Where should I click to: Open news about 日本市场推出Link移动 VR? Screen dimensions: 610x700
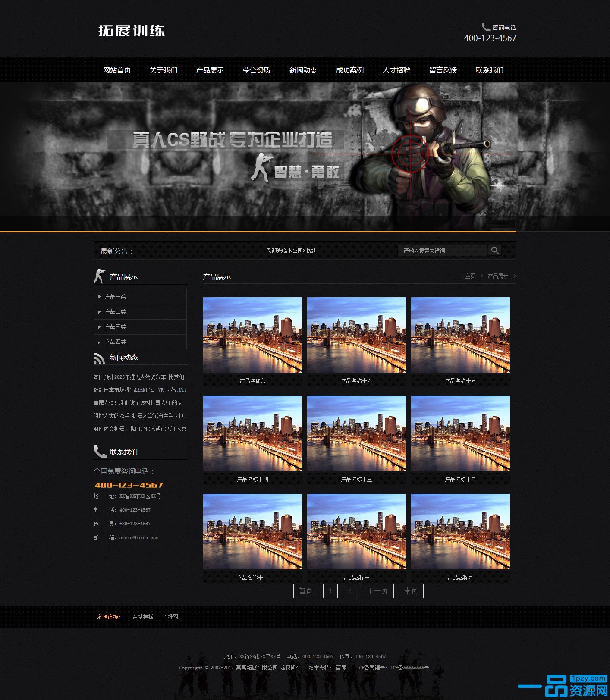click(140, 390)
